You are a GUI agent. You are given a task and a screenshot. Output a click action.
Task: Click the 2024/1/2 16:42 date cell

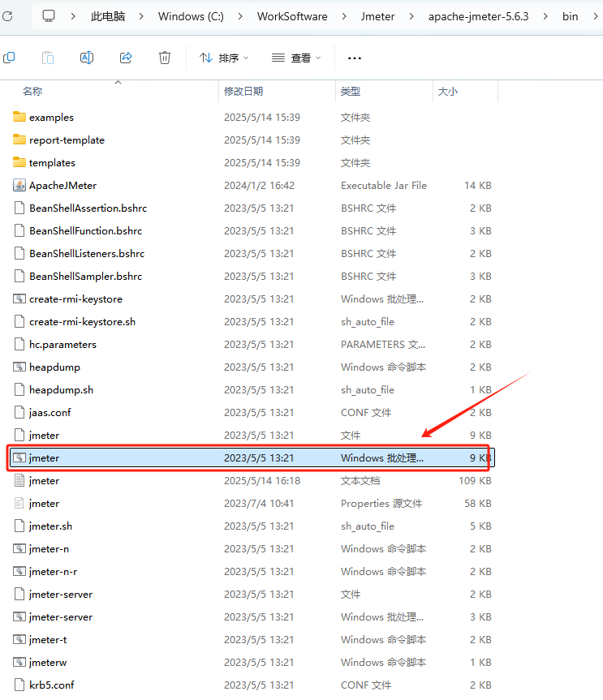coord(259,185)
